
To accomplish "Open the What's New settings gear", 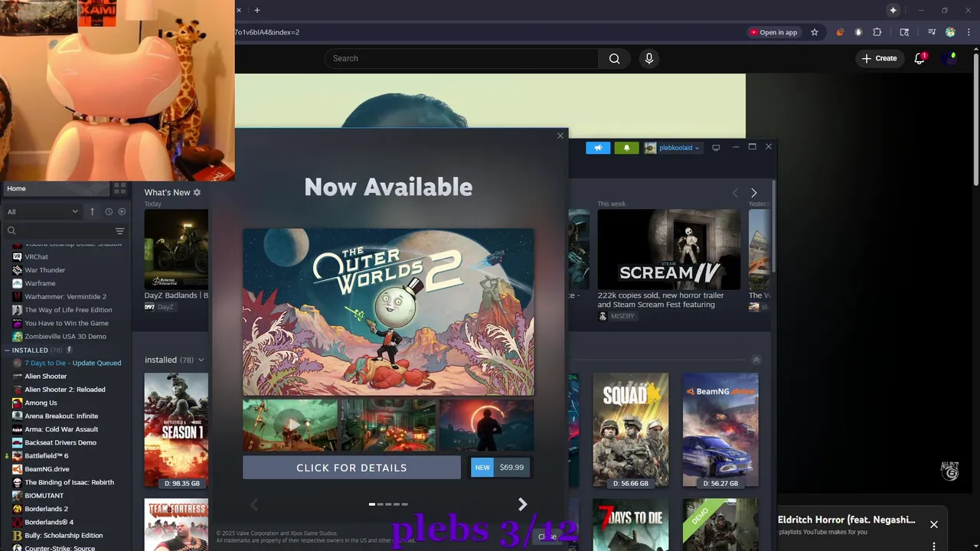I will pos(197,193).
